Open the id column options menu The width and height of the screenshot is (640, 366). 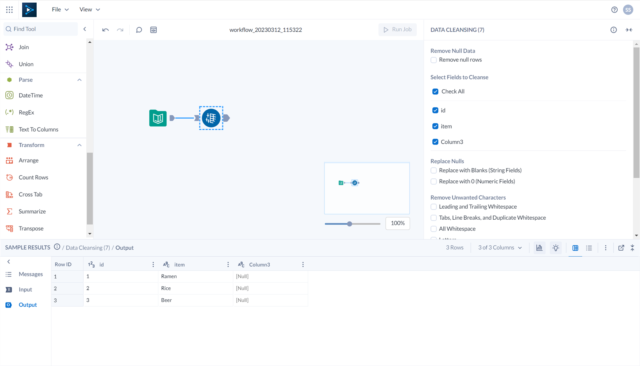click(x=153, y=264)
